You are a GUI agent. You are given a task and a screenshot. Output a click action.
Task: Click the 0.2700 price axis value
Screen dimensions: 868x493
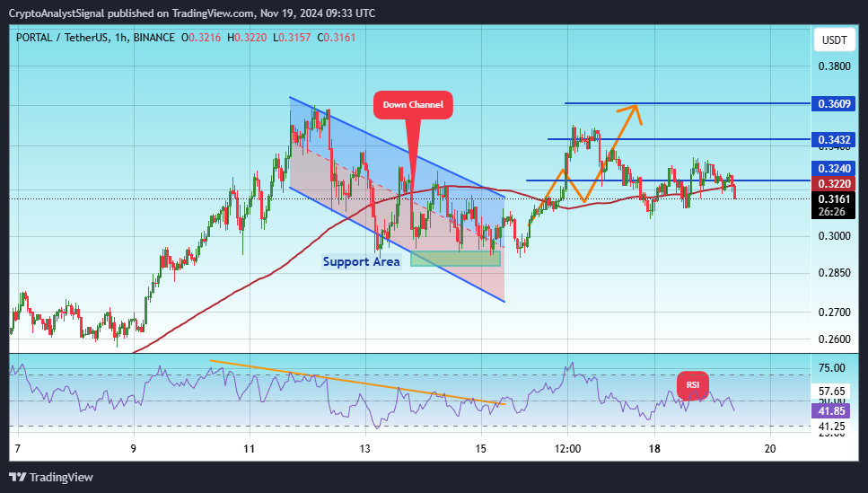834,313
